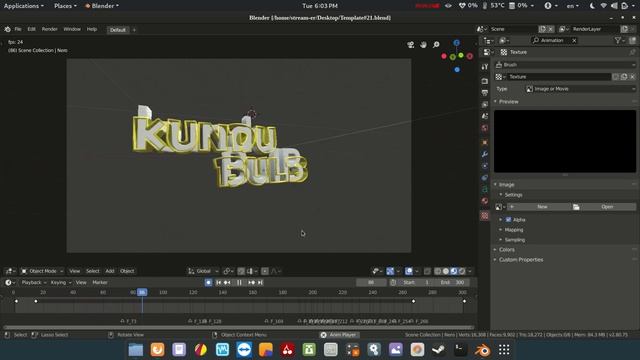Open the Help menu

tap(92, 29)
